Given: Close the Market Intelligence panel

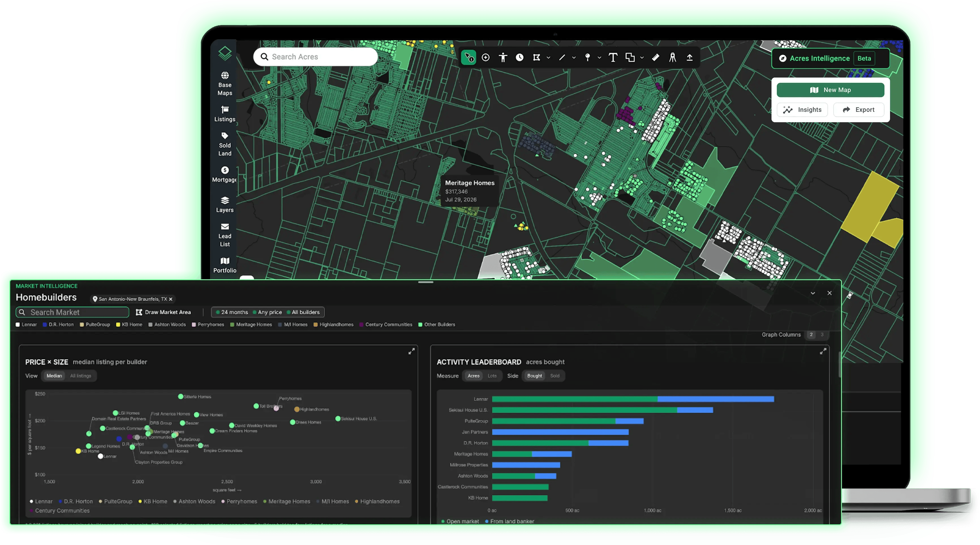Looking at the screenshot, I should point(829,293).
